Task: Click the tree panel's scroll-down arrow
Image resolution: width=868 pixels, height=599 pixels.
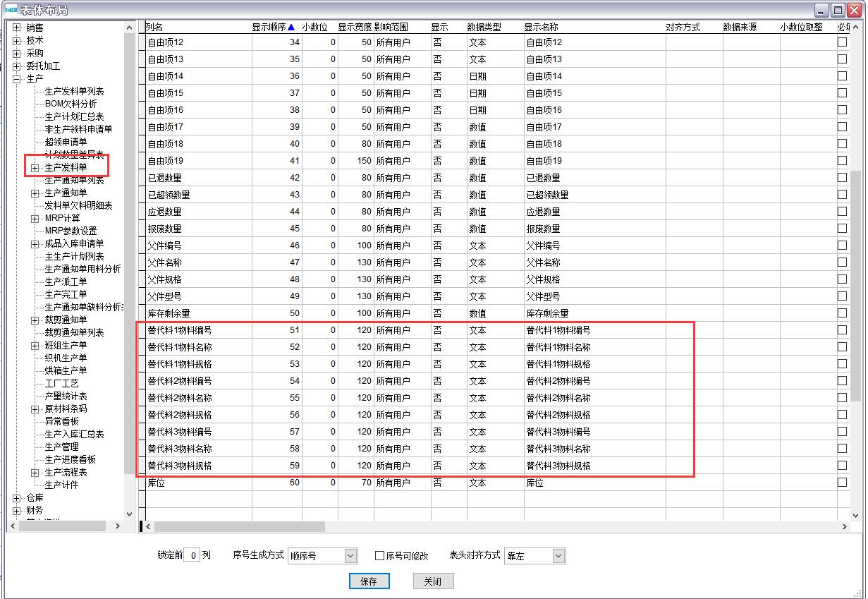Action: 129,514
